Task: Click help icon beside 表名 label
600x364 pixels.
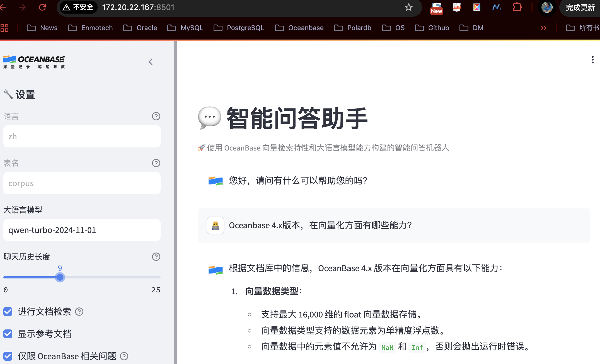Action: [x=156, y=163]
